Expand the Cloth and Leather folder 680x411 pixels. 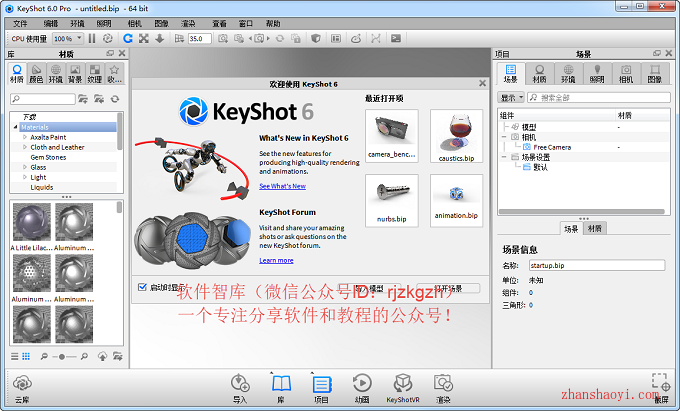(x=25, y=147)
